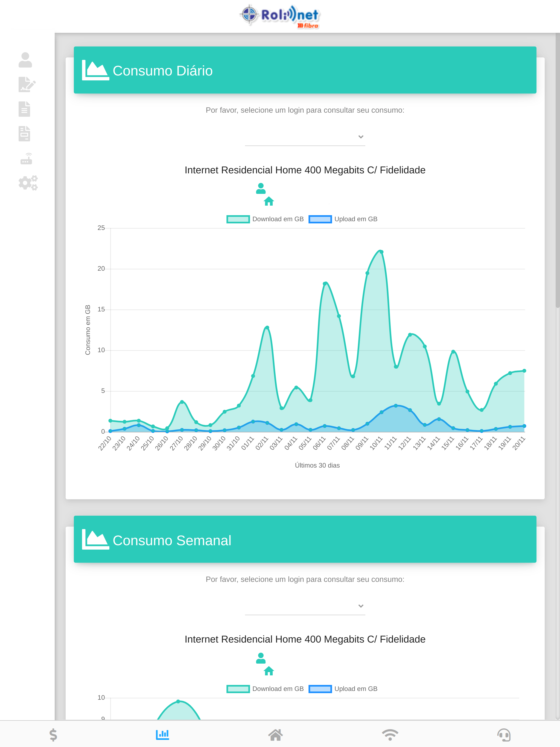Open the router sidebar icon
The width and height of the screenshot is (560, 747).
(26, 159)
